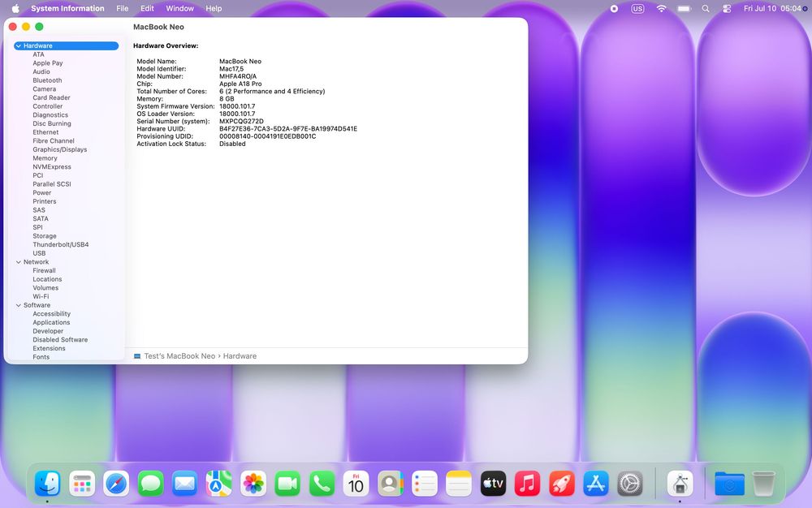Open Launchpad in the dock
Screen dimensions: 812x508
click(x=82, y=484)
